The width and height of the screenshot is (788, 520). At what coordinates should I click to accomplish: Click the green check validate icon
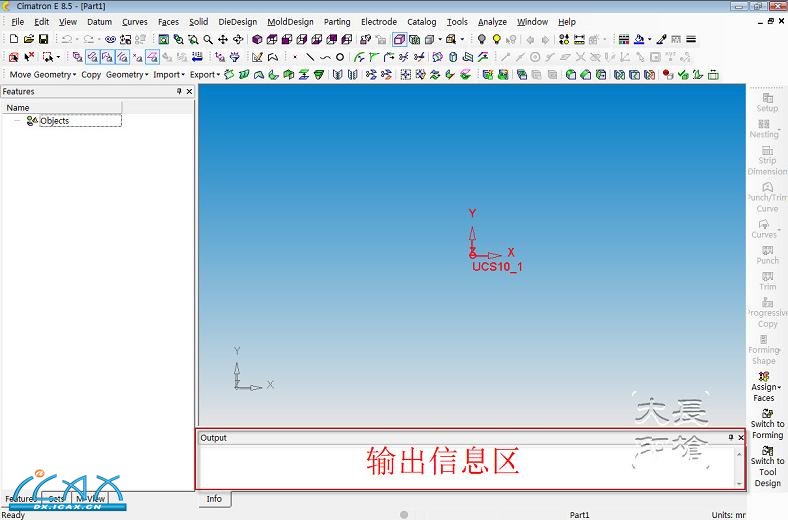point(683,75)
